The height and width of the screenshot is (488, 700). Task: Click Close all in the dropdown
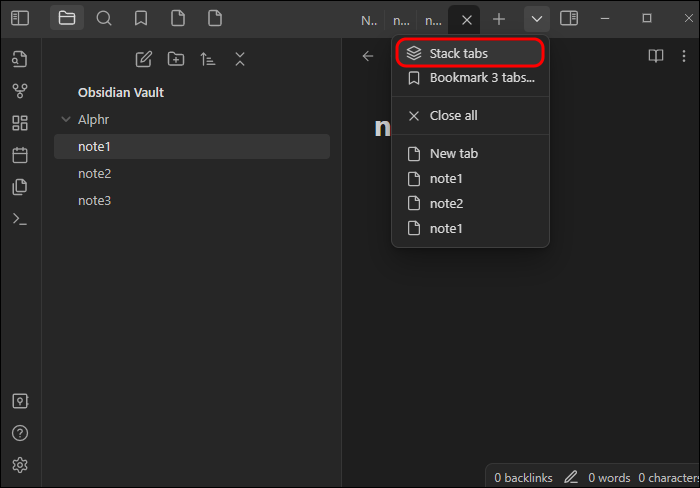click(452, 115)
